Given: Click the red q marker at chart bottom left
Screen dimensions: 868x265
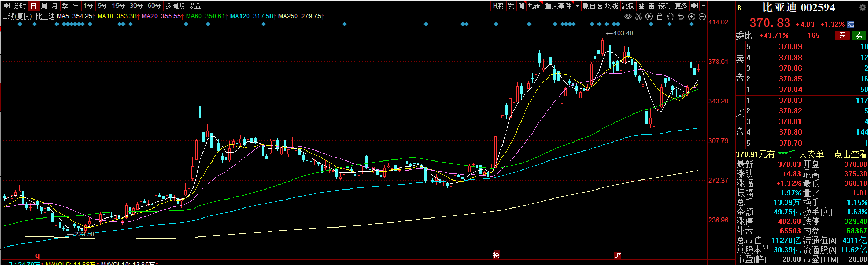Looking at the screenshot, I should [37, 255].
